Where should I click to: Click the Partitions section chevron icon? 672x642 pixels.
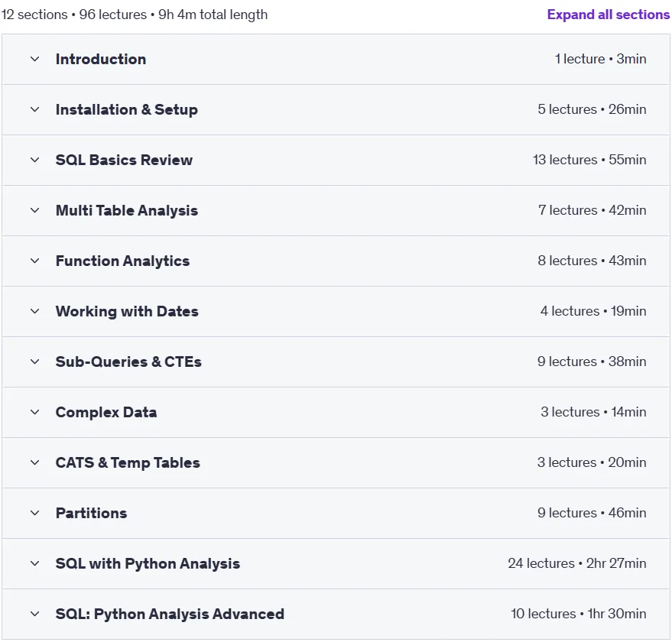pyautogui.click(x=34, y=513)
